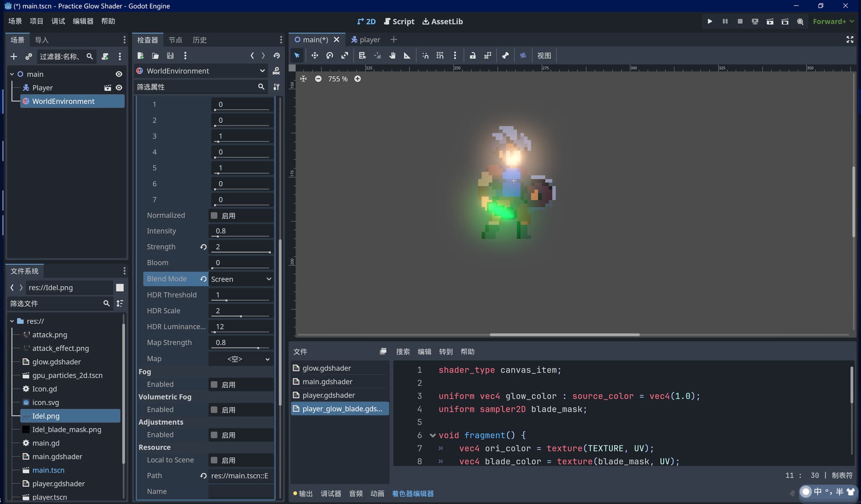Toggle distraction-free mode expand icon
Viewport: 861px width, 504px height.
tap(850, 40)
